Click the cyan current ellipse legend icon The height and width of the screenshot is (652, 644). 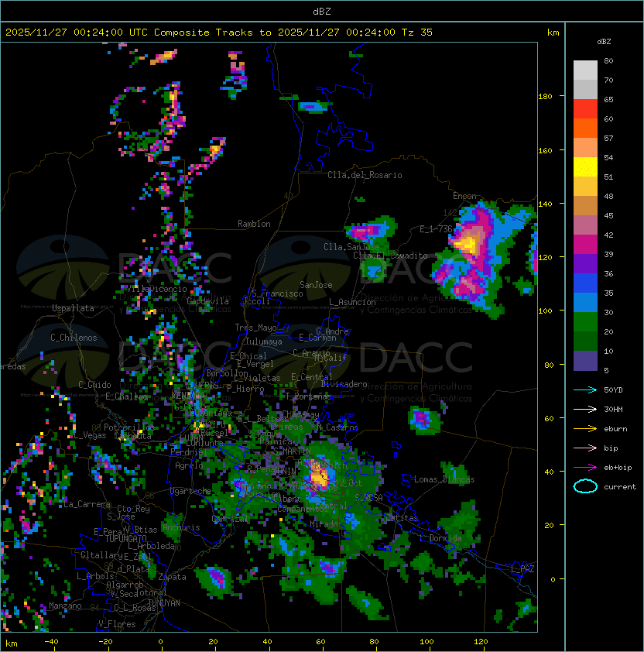[585, 486]
